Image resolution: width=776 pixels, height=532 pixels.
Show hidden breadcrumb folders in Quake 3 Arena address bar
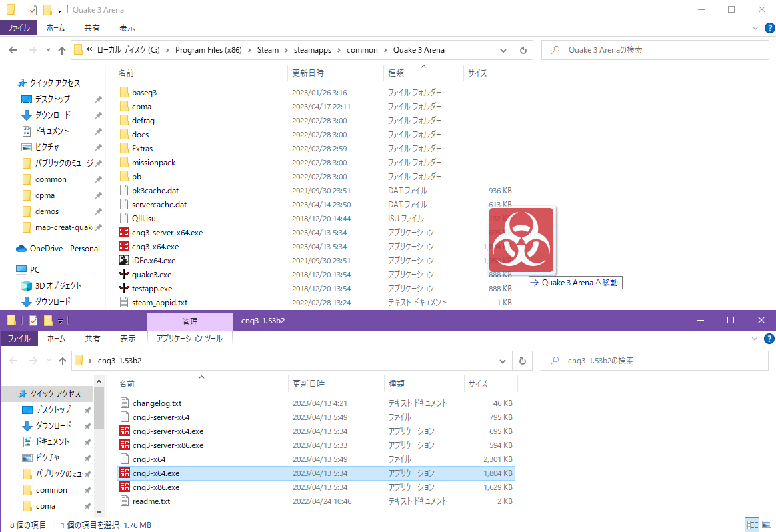[x=89, y=49]
